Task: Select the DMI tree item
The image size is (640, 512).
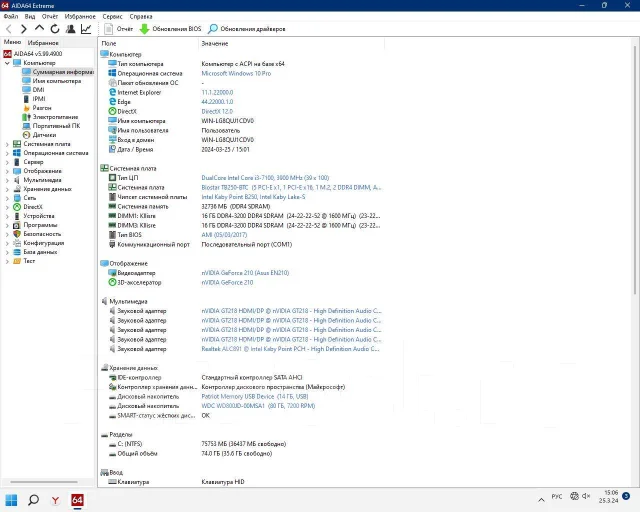Action: click(x=33, y=90)
